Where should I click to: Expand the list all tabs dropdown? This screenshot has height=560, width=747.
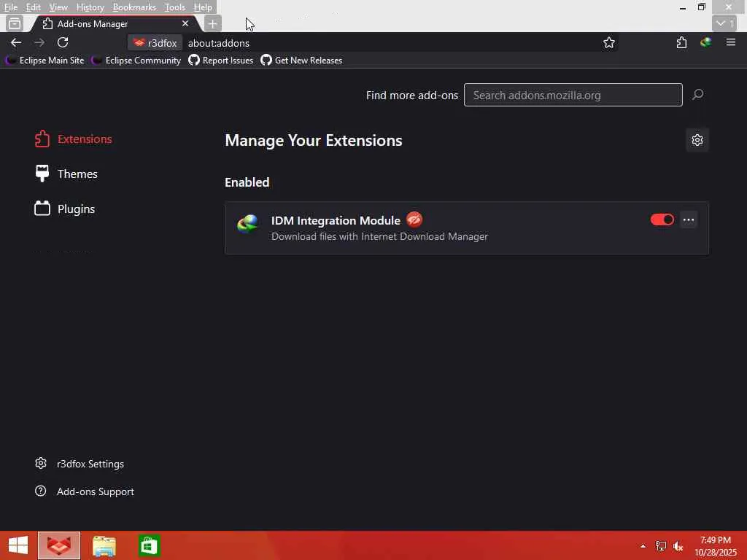point(724,23)
